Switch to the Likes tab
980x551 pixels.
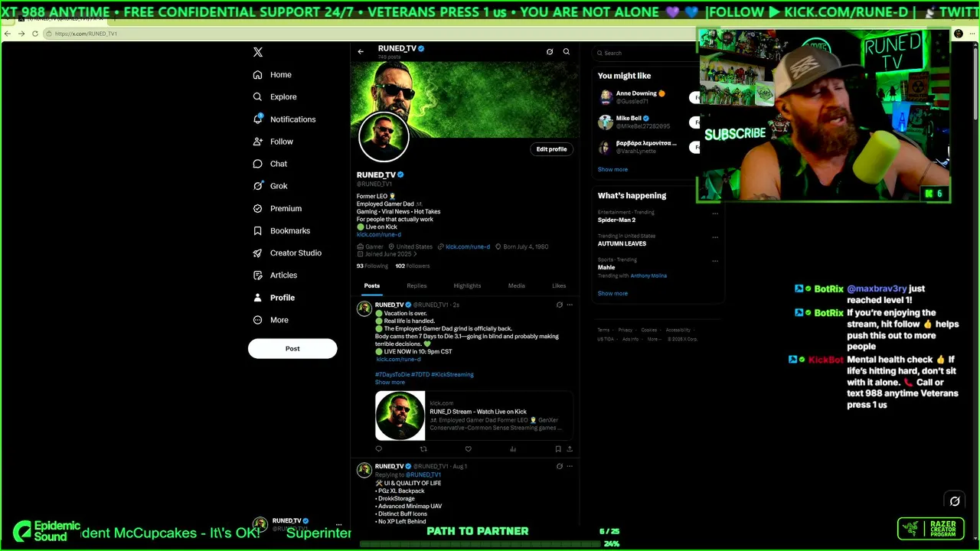559,285
